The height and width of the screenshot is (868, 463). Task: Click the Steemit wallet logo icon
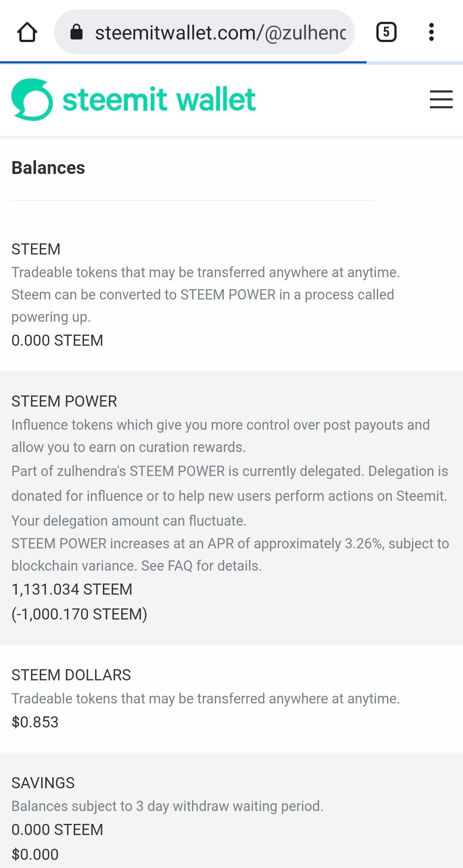click(x=32, y=99)
